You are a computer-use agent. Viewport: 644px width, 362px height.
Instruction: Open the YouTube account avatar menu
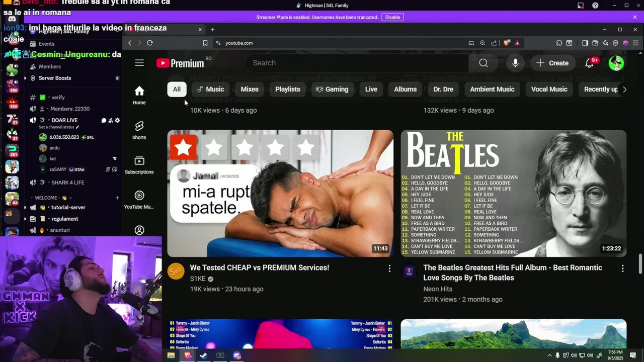[616, 63]
